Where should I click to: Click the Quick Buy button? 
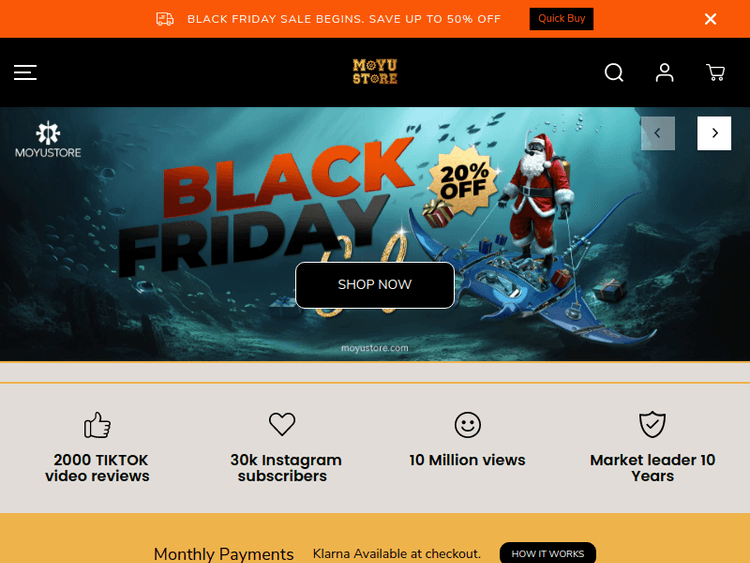pyautogui.click(x=562, y=19)
